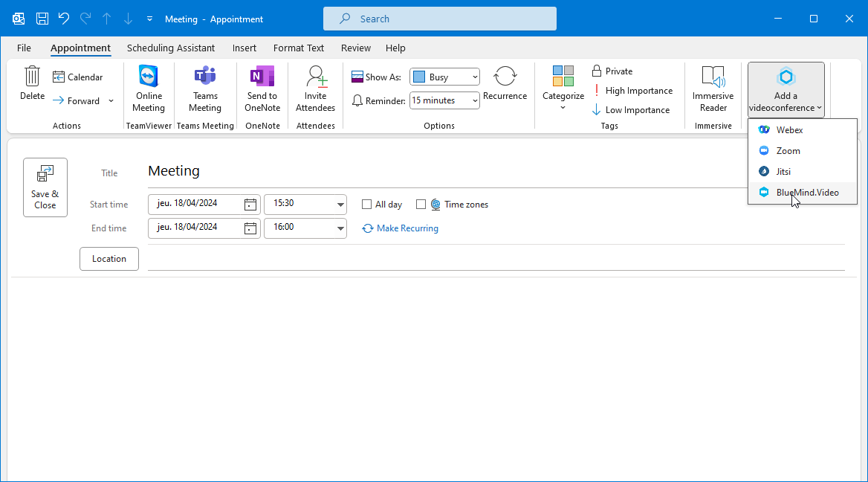
Task: Enable the All day checkbox
Action: 366,205
